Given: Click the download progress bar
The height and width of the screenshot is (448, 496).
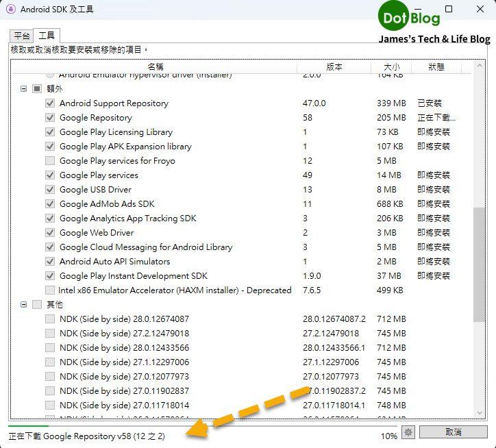Looking at the screenshot, I should pos(203,426).
